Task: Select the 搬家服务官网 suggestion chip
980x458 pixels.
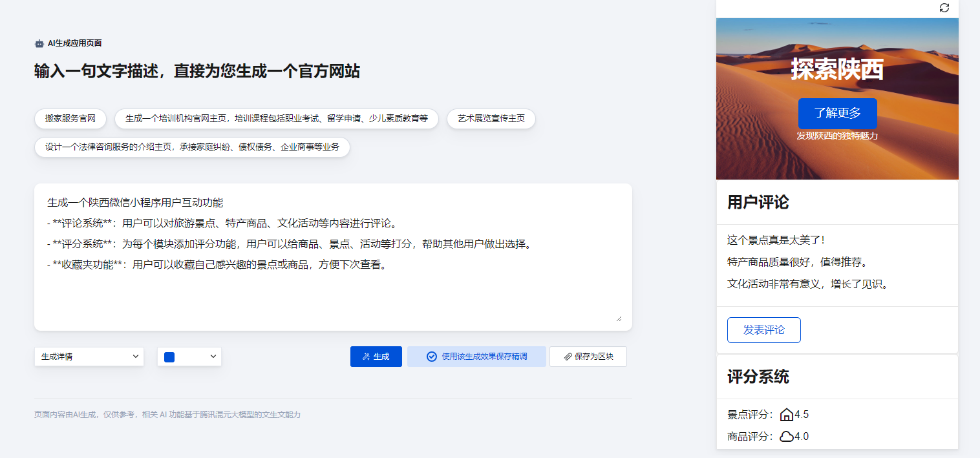Action: tap(70, 119)
